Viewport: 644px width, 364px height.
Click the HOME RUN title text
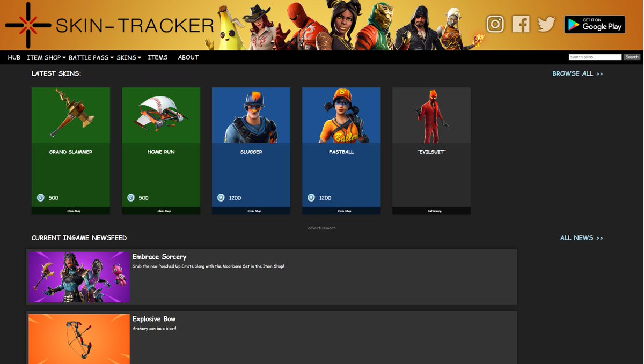[161, 152]
